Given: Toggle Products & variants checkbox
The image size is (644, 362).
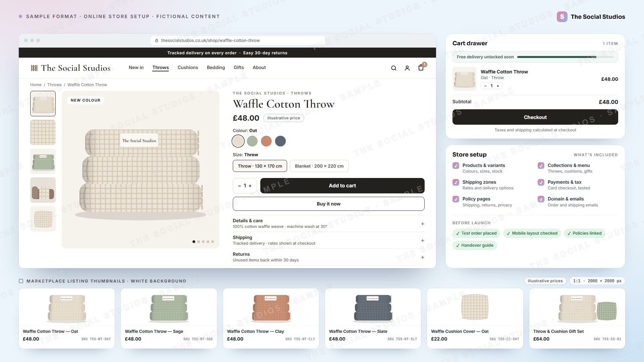Looking at the screenshot, I should coord(456,166).
